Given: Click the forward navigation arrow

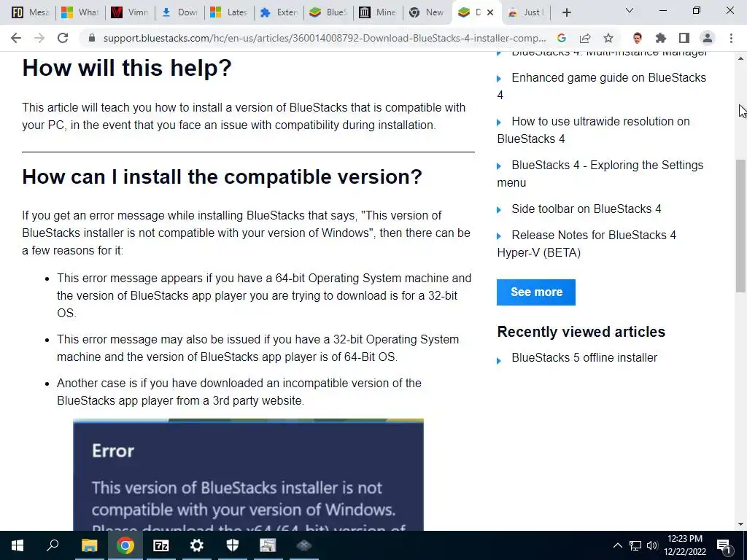Looking at the screenshot, I should tap(39, 38).
